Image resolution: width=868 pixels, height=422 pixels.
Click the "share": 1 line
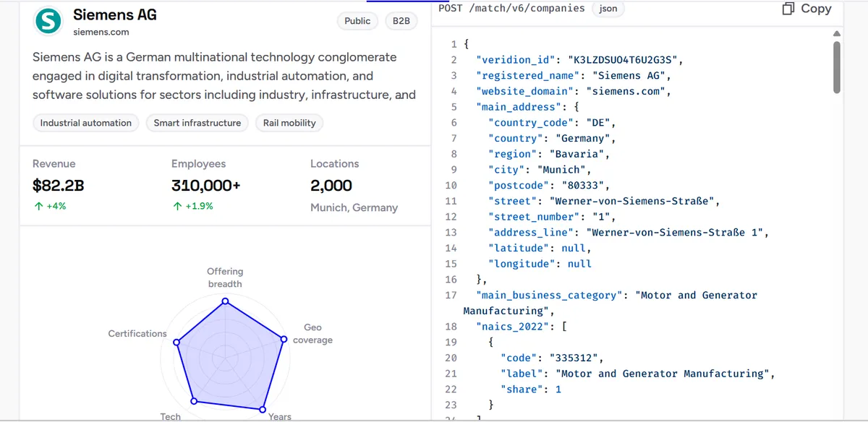point(530,390)
